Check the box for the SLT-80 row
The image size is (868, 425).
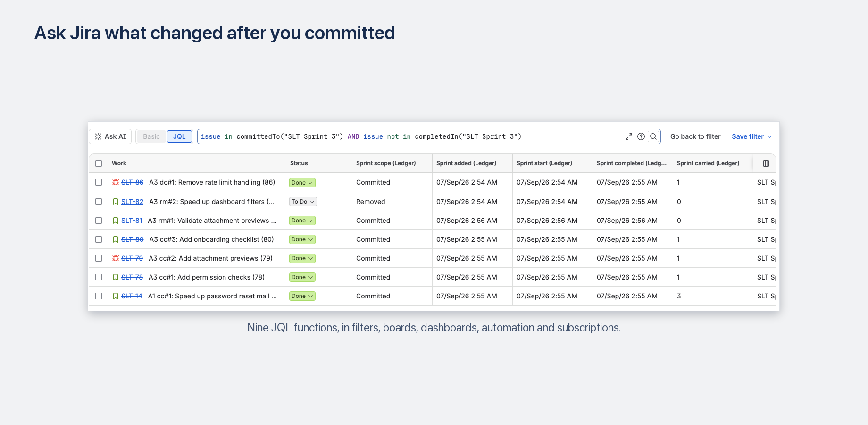tap(99, 239)
